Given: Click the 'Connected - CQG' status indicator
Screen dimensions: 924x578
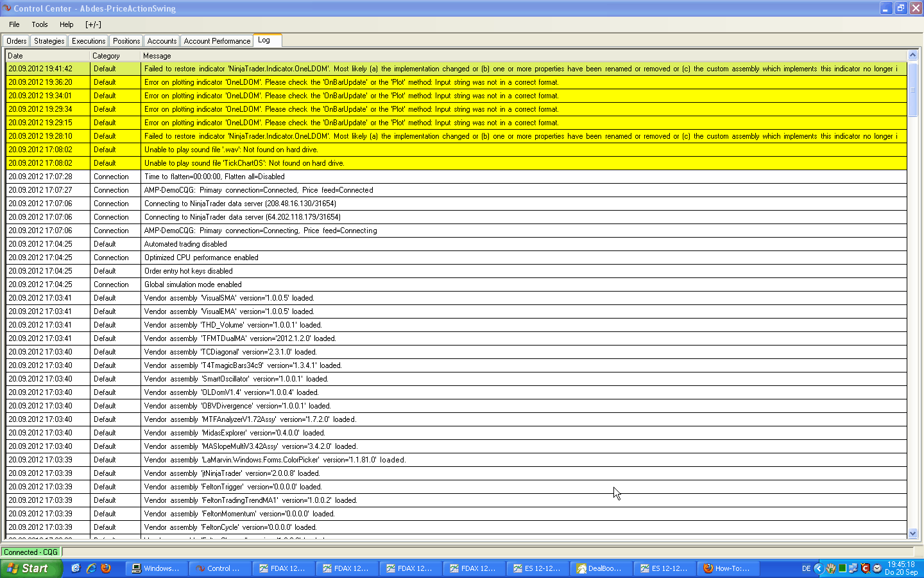Looking at the screenshot, I should point(31,552).
